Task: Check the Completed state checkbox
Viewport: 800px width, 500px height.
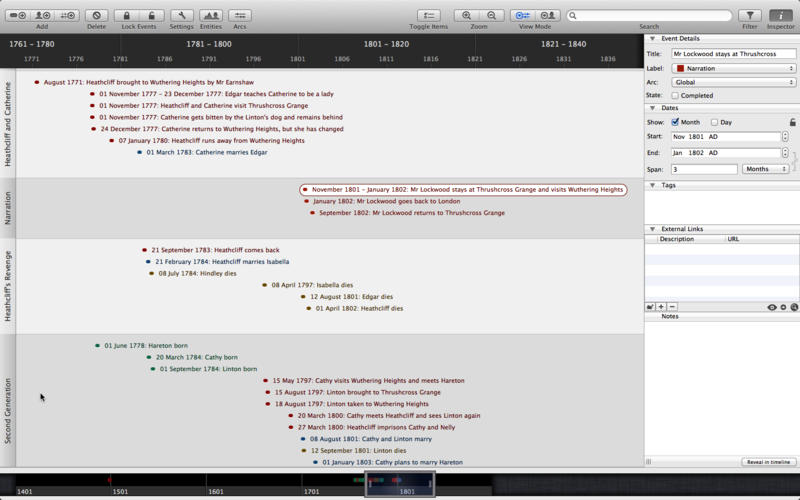Action: (675, 96)
